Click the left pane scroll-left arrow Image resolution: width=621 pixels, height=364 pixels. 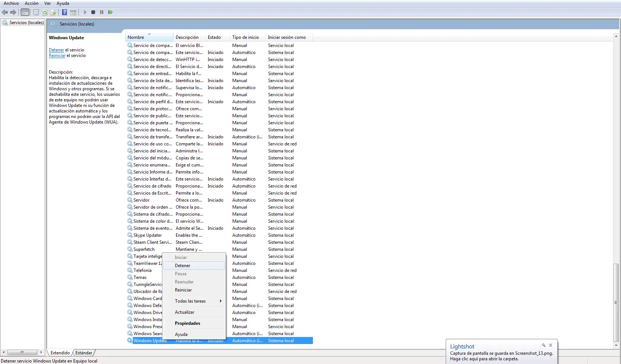pos(4,352)
